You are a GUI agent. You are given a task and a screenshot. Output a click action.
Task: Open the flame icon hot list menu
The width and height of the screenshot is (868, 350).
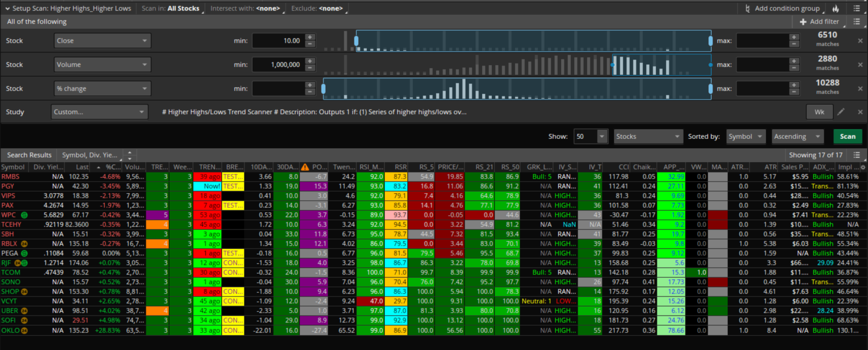pos(836,9)
